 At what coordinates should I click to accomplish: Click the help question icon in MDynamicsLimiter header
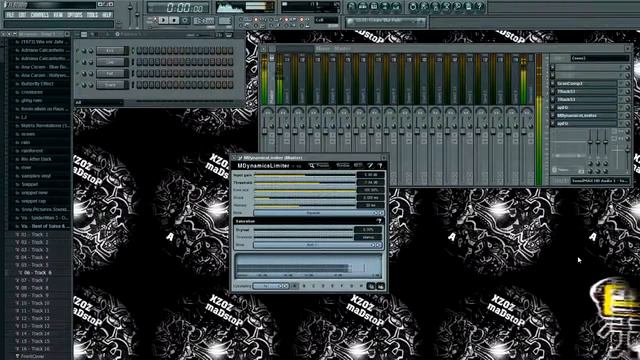tap(380, 165)
